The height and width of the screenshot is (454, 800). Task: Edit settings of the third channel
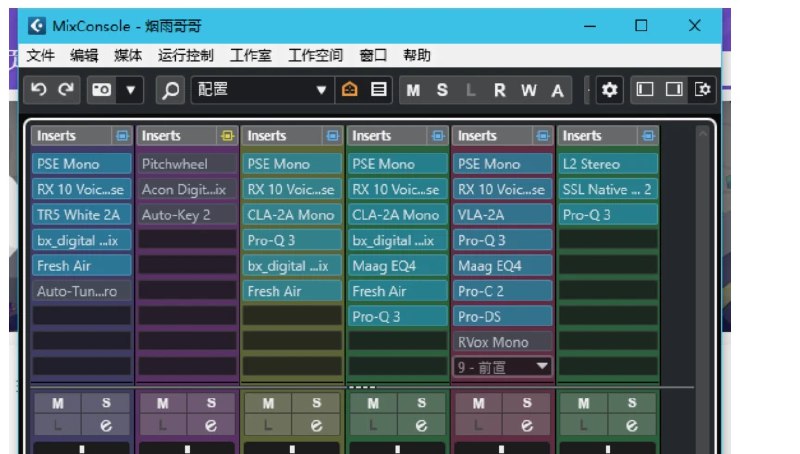[x=316, y=425]
